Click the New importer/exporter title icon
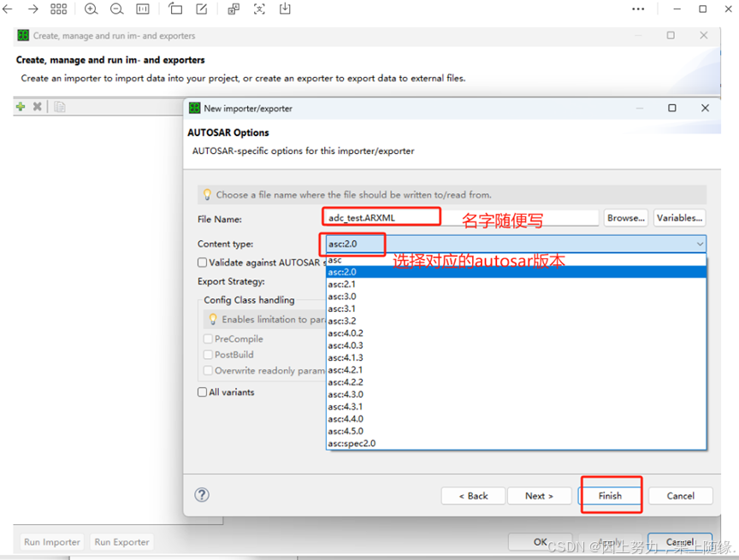 point(195,109)
